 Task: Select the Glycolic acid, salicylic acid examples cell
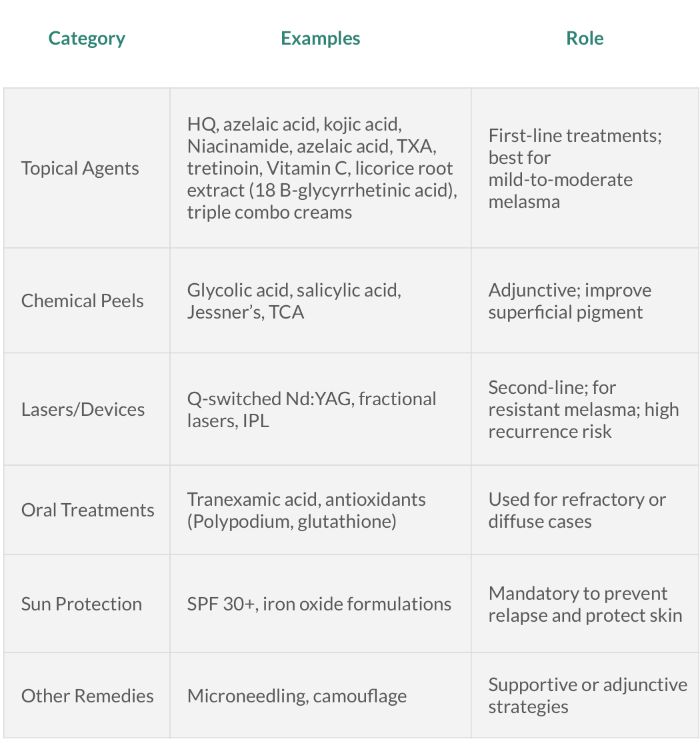pyautogui.click(x=294, y=301)
